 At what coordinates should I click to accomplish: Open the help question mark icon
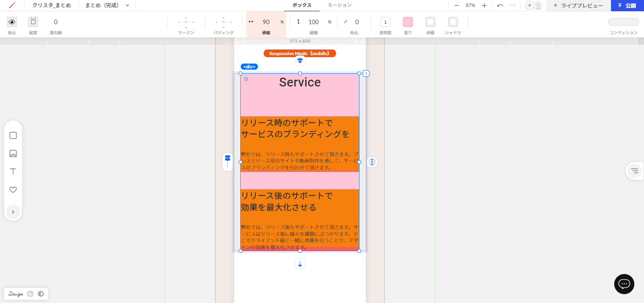pos(30,294)
